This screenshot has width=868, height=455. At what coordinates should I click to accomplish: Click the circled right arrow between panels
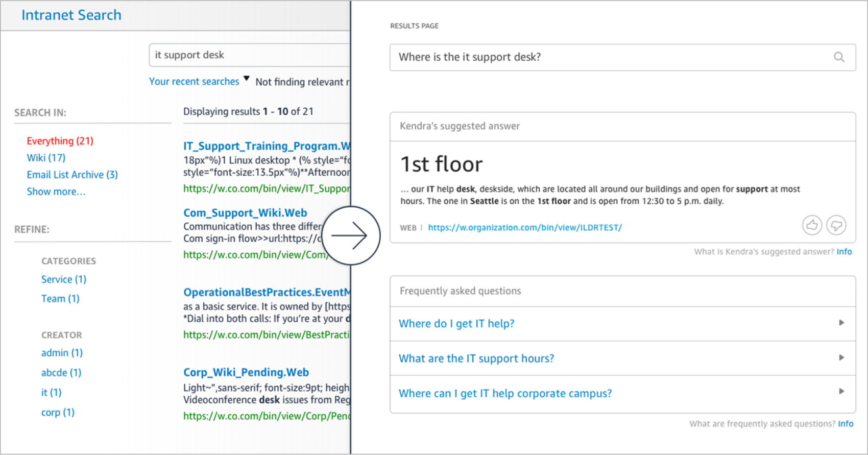(351, 235)
